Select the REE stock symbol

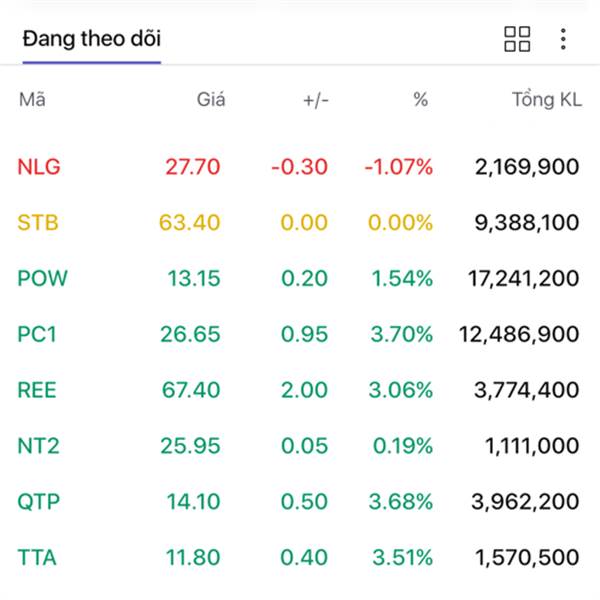[x=38, y=389]
